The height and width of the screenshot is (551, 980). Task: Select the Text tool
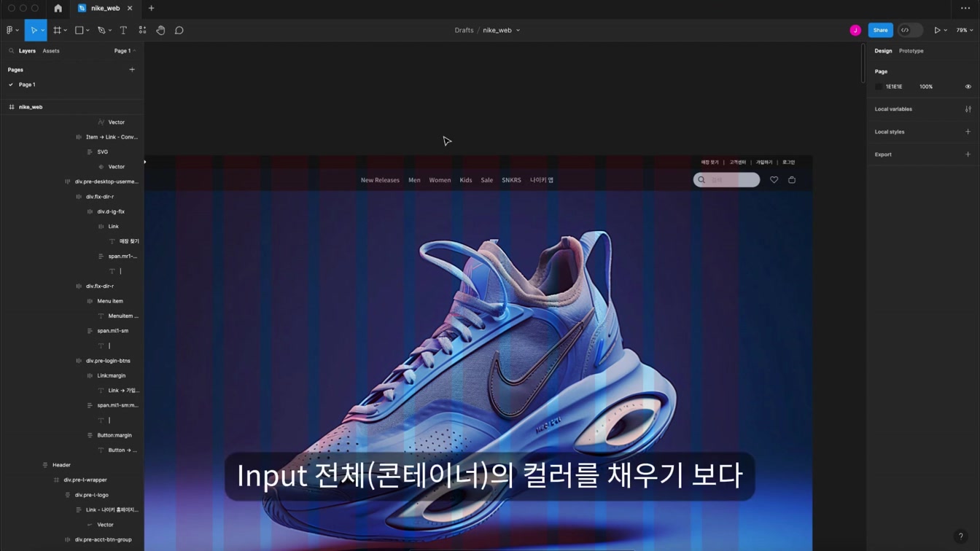pyautogui.click(x=123, y=31)
